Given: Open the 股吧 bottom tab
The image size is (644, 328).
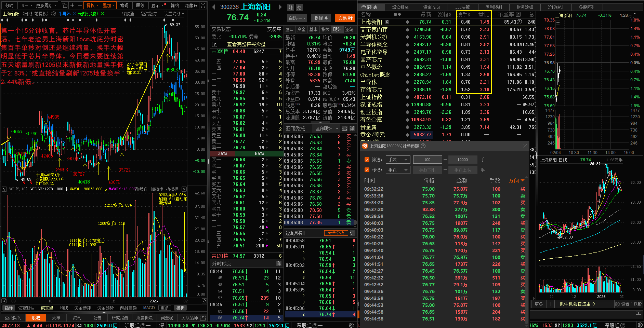Looking at the screenshot, I should 36,318.
